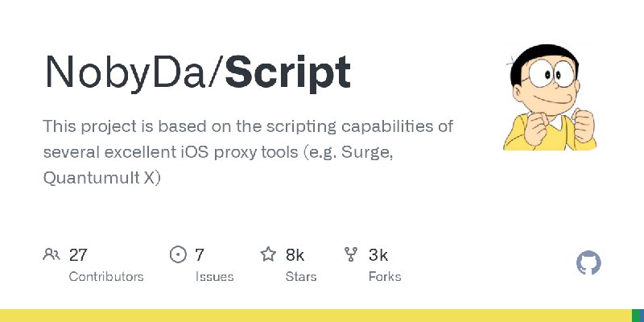
Task: Click the 27 contributors count
Action: pos(78,255)
